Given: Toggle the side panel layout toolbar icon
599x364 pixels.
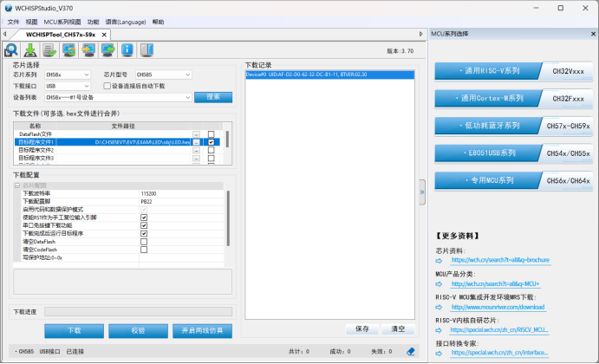Looking at the screenshot, I should (146, 50).
